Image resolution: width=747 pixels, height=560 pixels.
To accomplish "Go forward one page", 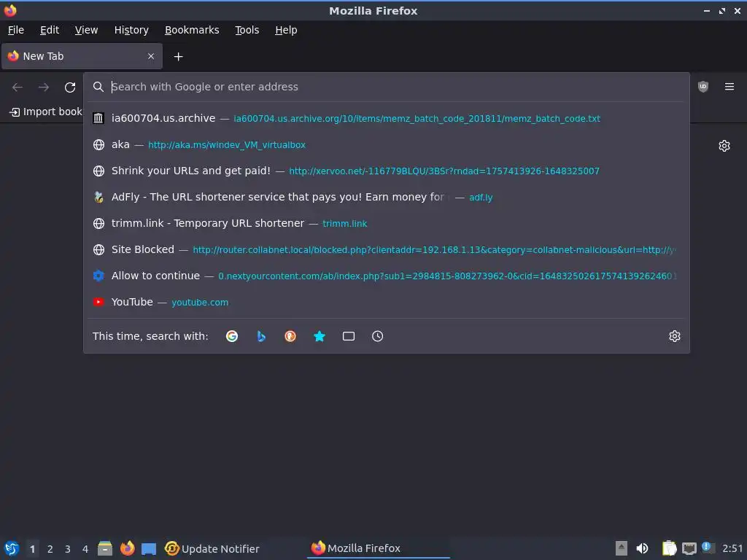I will (44, 87).
